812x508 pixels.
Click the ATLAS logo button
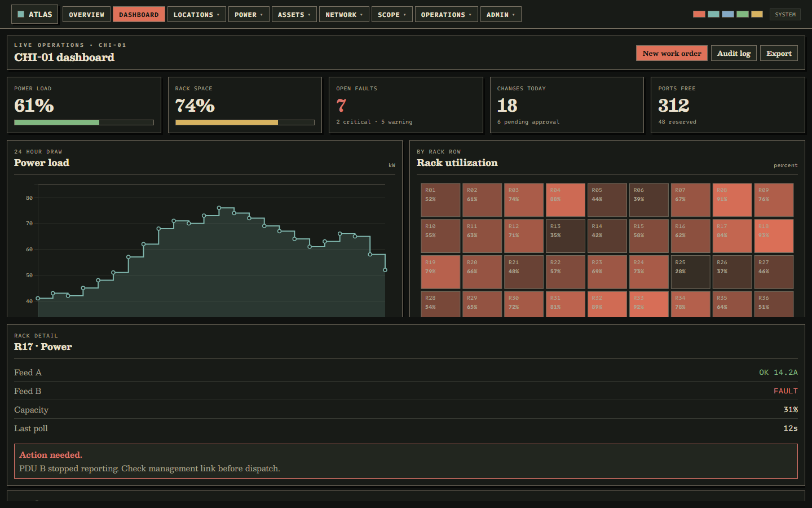(x=34, y=14)
